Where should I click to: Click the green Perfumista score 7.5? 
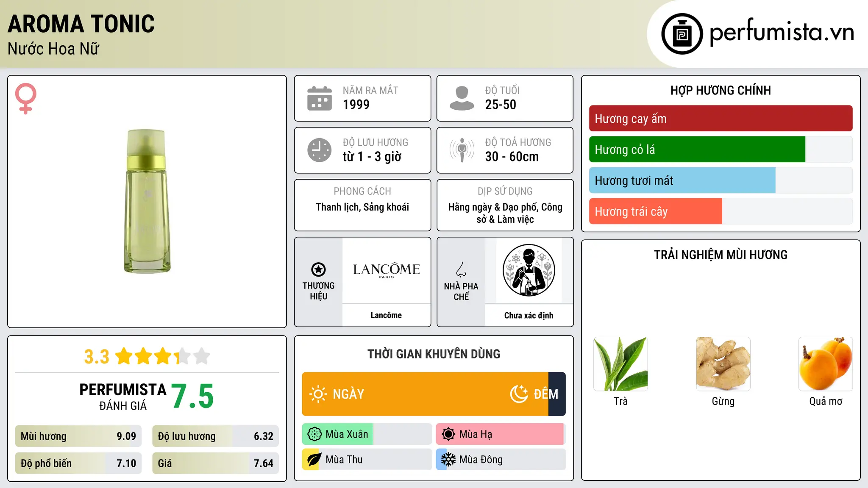pos(192,396)
